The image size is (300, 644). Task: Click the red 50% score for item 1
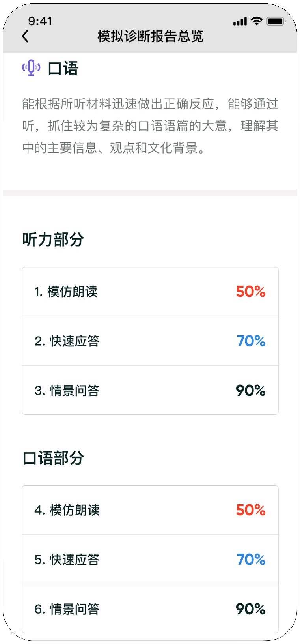(251, 292)
